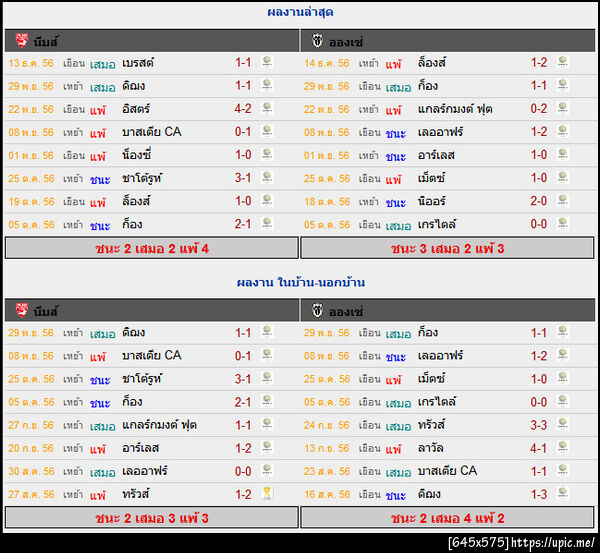Screen dimensions: 600x553
Task: Click opponent name 'ลาวัล'
Action: point(430,448)
